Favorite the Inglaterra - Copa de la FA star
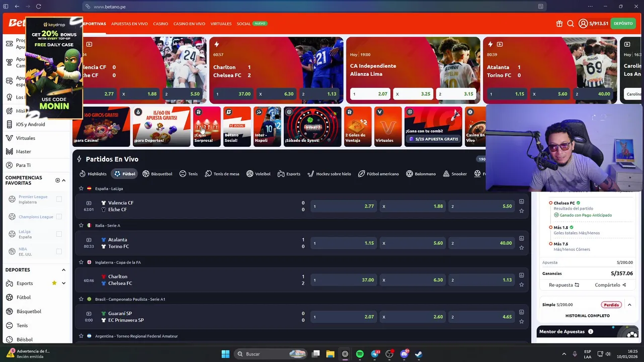The image size is (644, 362). (81, 262)
